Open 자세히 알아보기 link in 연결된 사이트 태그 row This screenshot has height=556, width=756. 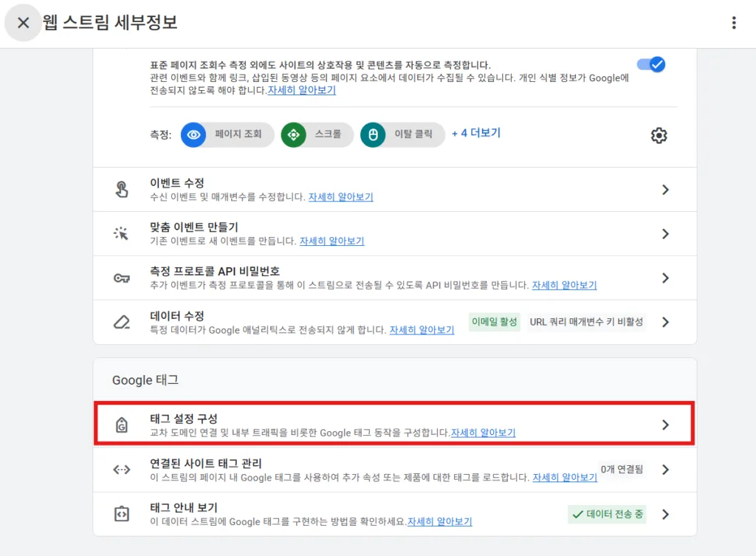(x=565, y=478)
